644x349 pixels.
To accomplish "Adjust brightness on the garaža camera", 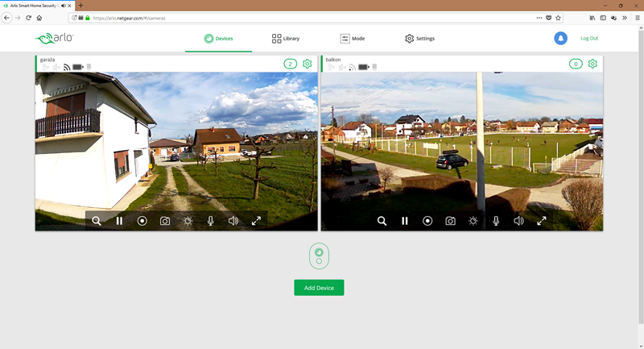I will tap(188, 221).
